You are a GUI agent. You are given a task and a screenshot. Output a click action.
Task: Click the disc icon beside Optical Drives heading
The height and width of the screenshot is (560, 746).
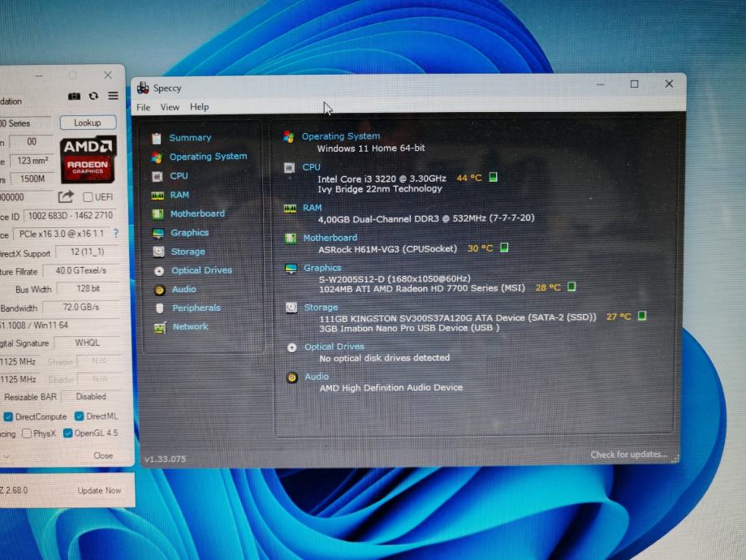[291, 348]
